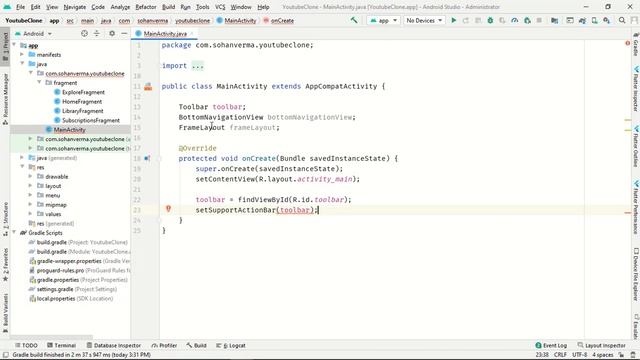This screenshot has height=360, width=640.
Task: Open the Logcat tool window
Action: pyautogui.click(x=231, y=345)
